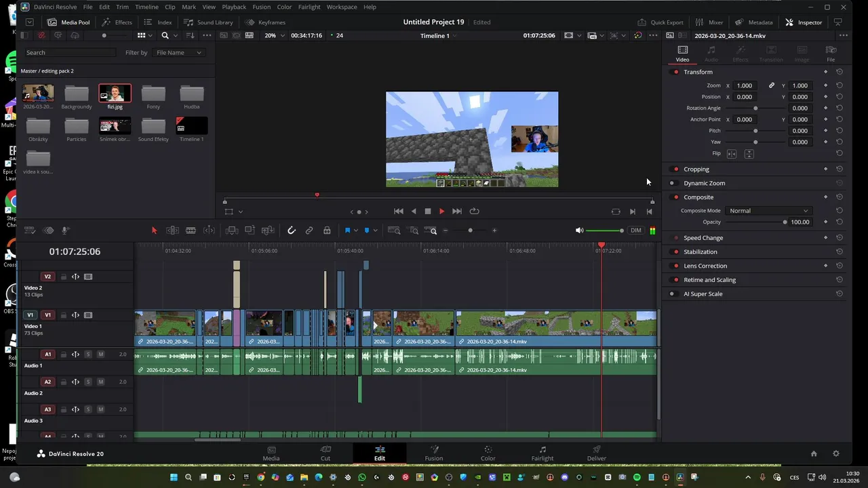The image size is (868, 488).
Task: Open the File Name filter dropdown
Action: pos(178,52)
